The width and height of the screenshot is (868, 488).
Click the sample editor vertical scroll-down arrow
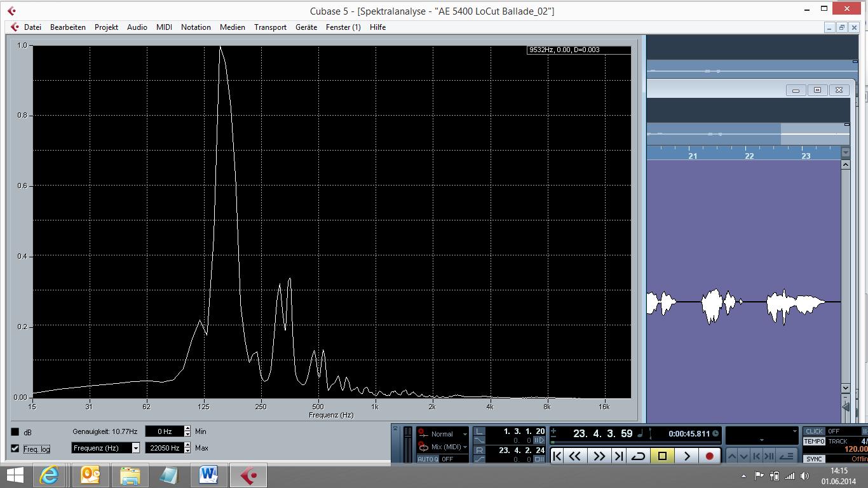point(846,388)
